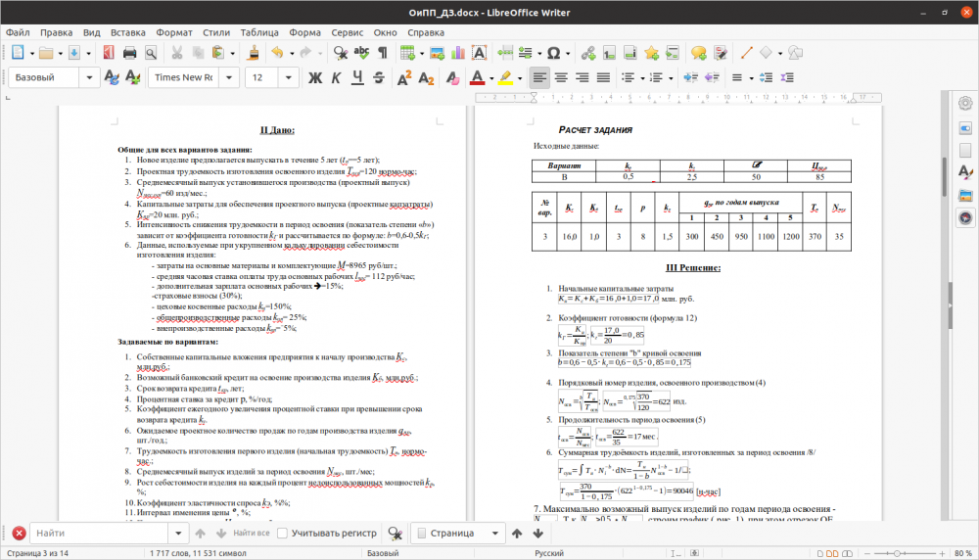979x560 pixels.
Task: Export document directly as PDF
Action: pyautogui.click(x=107, y=53)
